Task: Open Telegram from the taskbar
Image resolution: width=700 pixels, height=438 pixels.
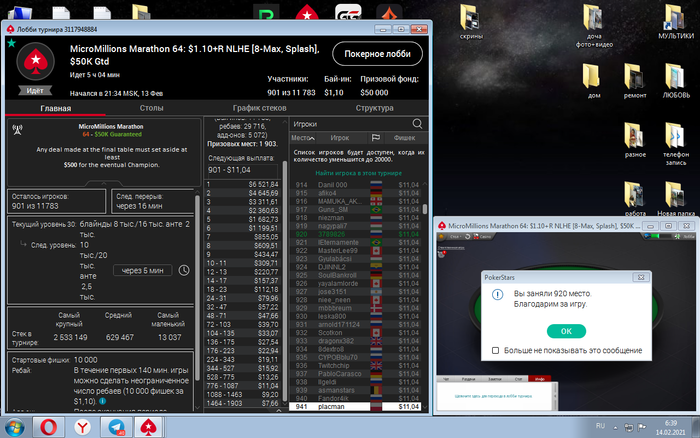Action: coord(116,427)
